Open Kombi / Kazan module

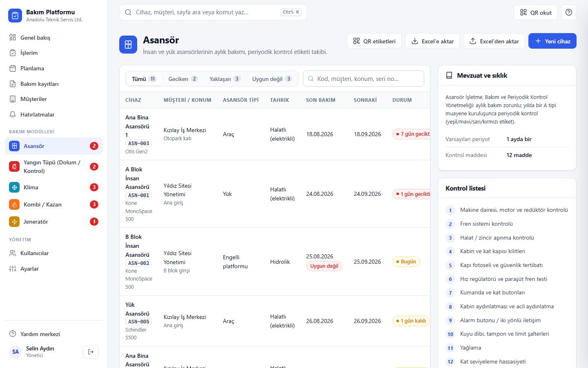point(53,204)
